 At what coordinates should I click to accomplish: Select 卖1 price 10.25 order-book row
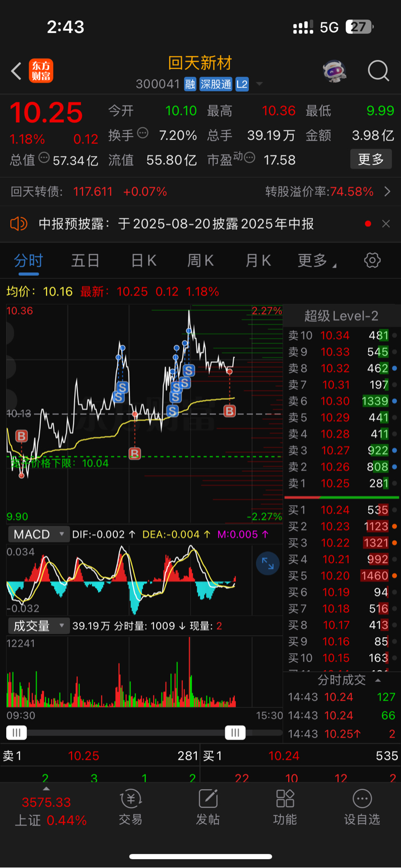pos(341,484)
